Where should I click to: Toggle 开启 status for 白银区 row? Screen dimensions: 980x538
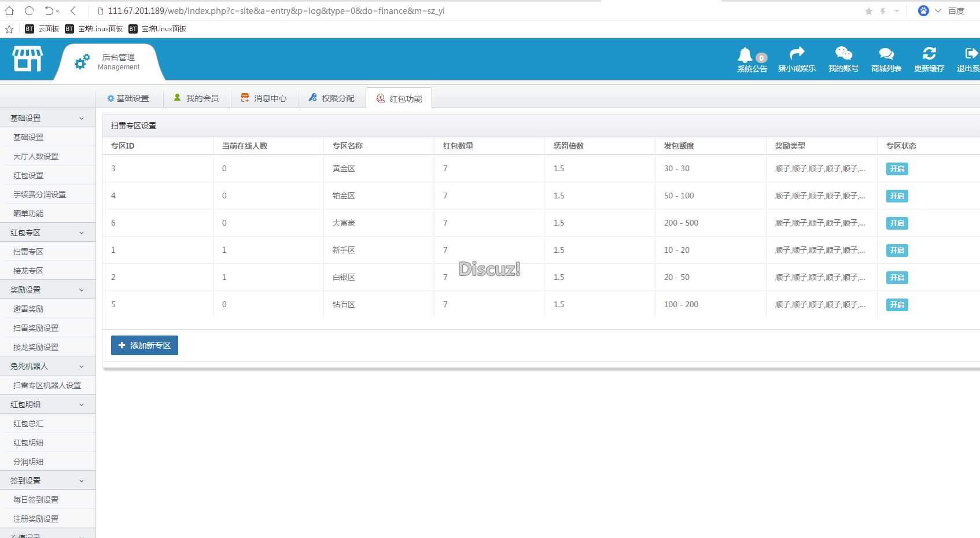point(897,278)
